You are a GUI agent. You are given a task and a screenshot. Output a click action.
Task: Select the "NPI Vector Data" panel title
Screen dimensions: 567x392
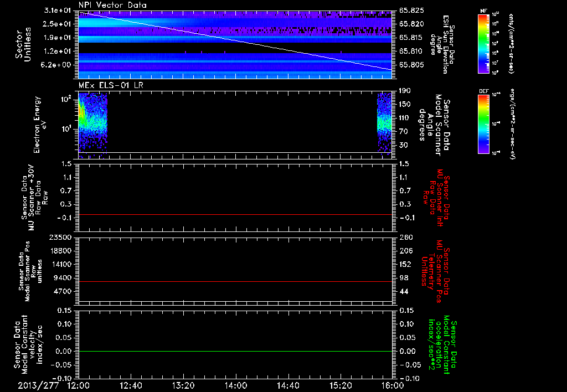coord(112,5)
